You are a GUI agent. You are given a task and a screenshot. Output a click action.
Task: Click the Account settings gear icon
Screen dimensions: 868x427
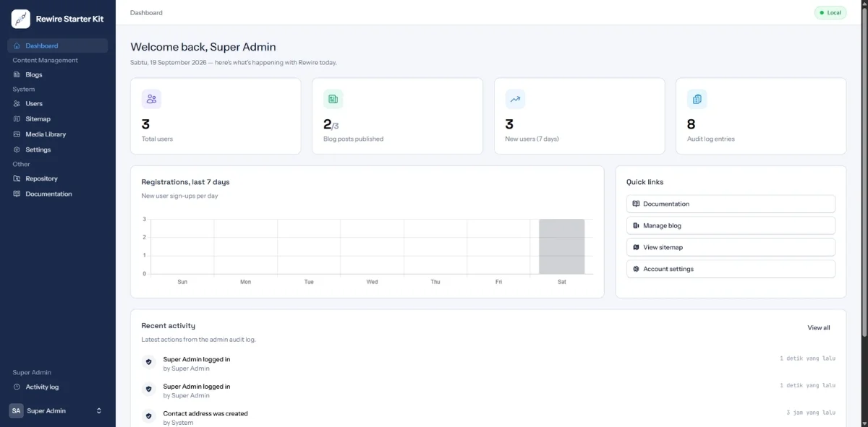636,269
